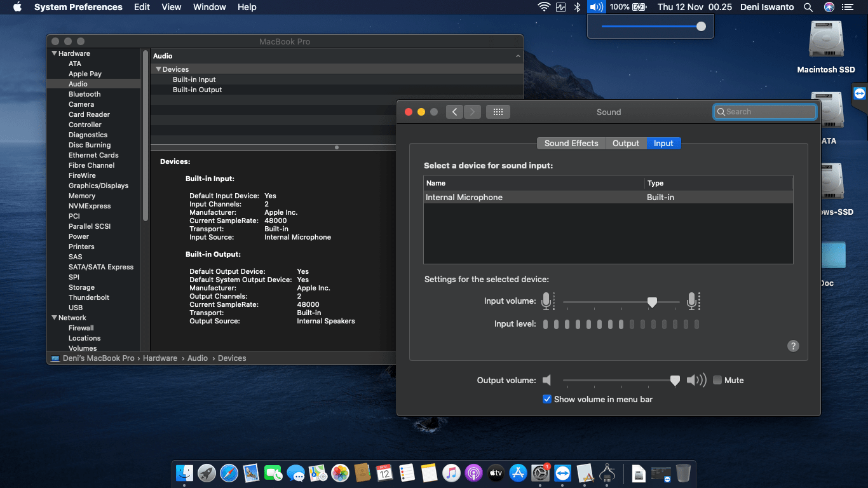This screenshot has height=488, width=868.
Task: Select Camera in the Hardware sidebar
Action: pos(81,104)
